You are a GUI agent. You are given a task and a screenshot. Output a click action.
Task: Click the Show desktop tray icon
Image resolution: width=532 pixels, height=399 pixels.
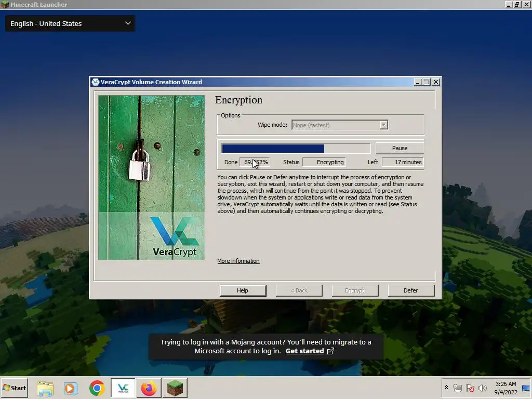[x=526, y=388]
